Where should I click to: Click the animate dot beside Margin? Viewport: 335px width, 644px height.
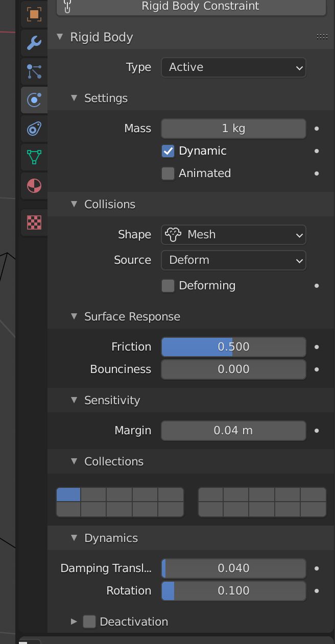point(317,431)
